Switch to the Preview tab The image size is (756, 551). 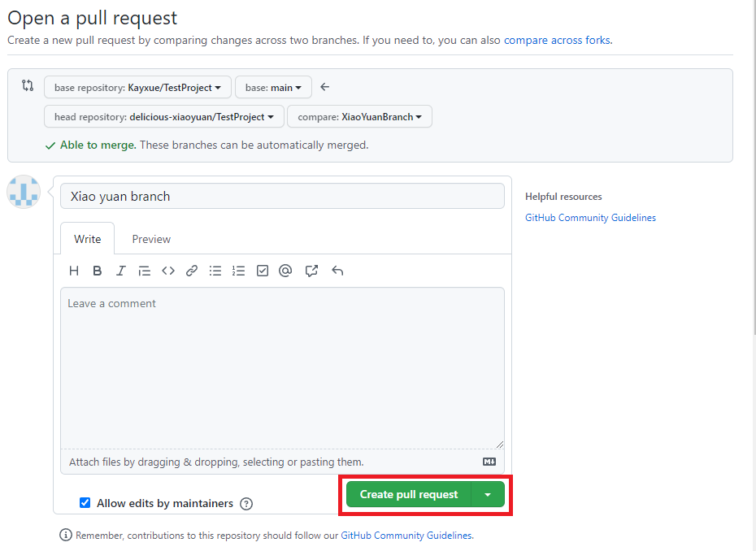coord(150,238)
